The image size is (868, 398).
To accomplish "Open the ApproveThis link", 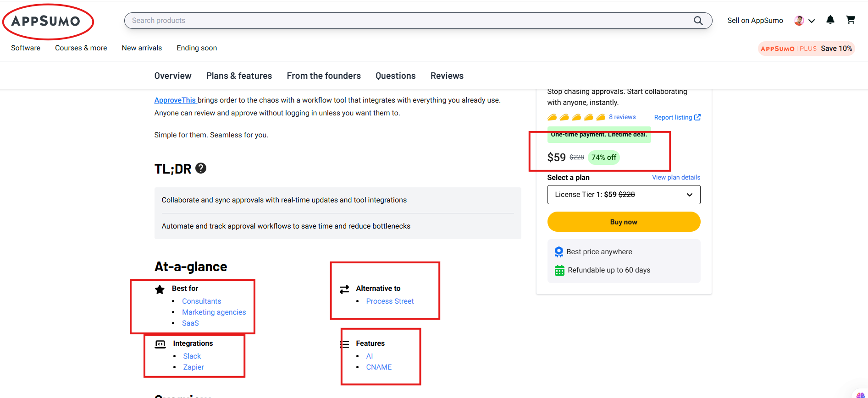I will coord(175,100).
